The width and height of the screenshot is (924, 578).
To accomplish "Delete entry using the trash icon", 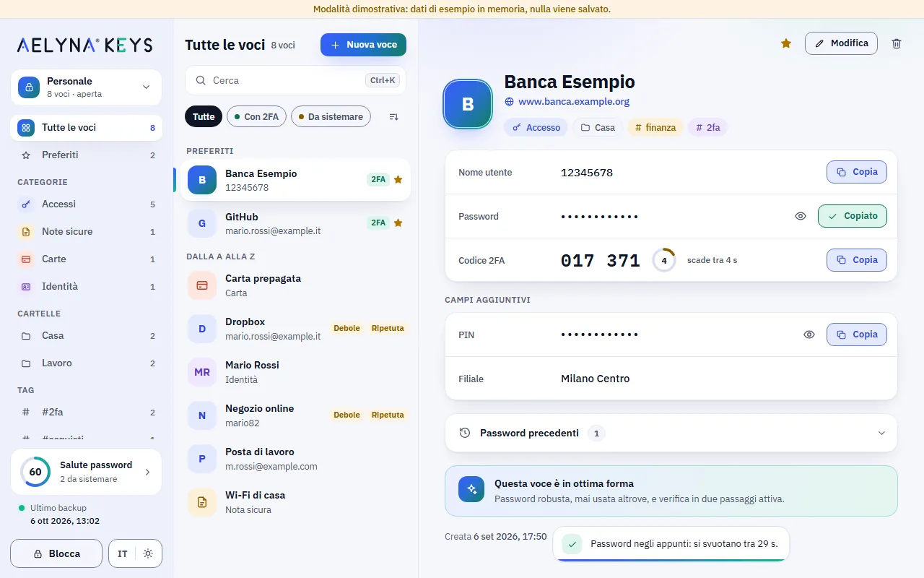I will (x=897, y=43).
